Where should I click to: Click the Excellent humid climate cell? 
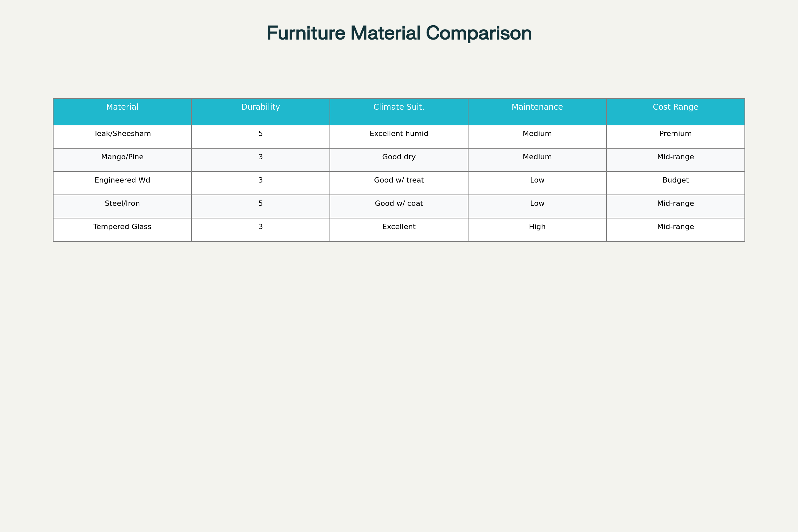coord(399,133)
